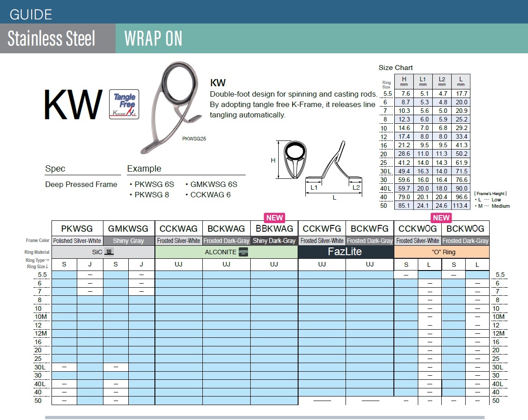Image resolution: width=528 pixels, height=420 pixels.
Task: Open the Stainless Steel tab
Action: (51, 39)
